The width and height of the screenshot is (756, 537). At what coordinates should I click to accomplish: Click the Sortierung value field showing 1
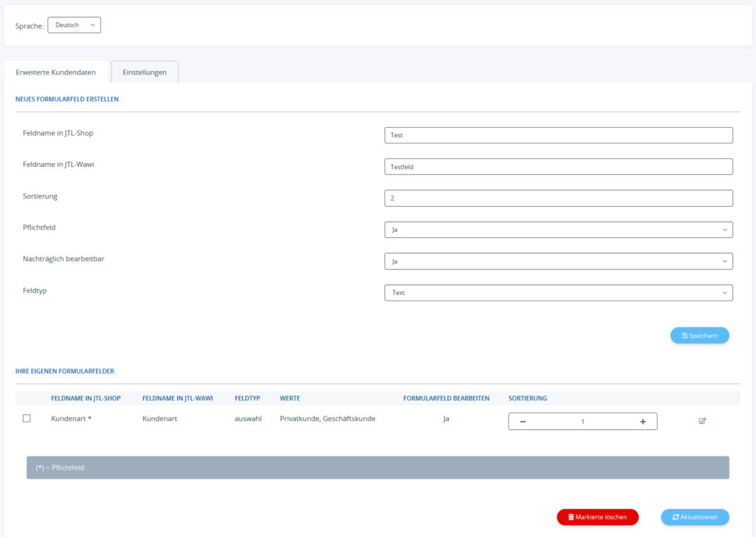[583, 421]
